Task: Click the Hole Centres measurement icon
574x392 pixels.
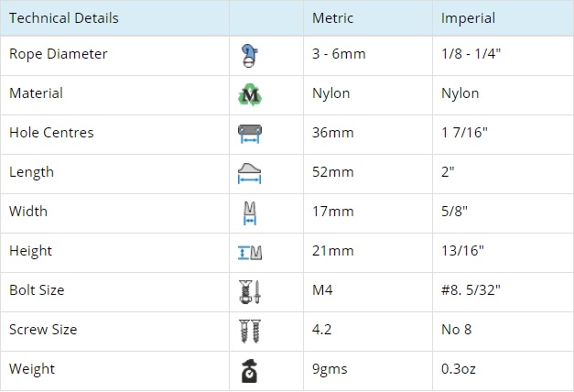Action: click(250, 134)
